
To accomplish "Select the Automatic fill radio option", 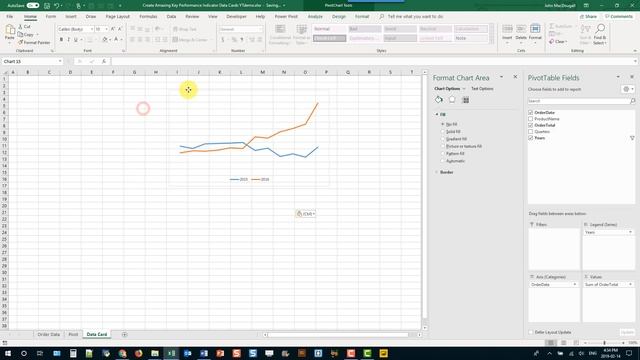I will click(x=443, y=161).
